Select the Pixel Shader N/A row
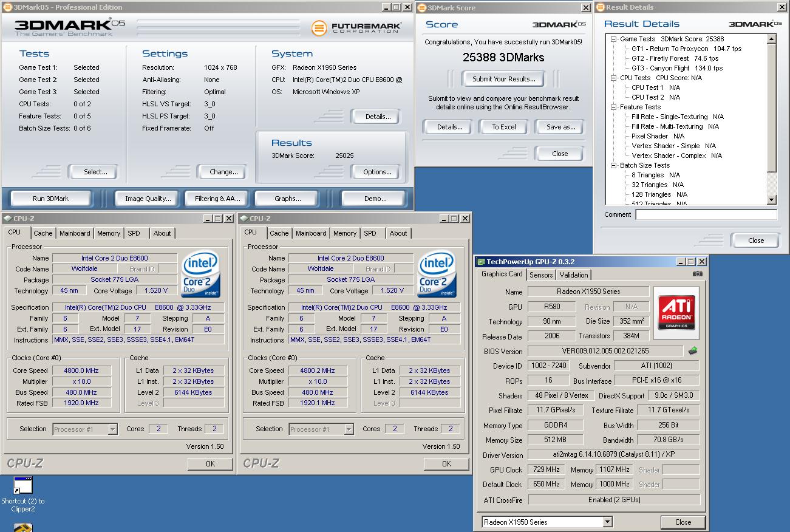 [x=658, y=136]
